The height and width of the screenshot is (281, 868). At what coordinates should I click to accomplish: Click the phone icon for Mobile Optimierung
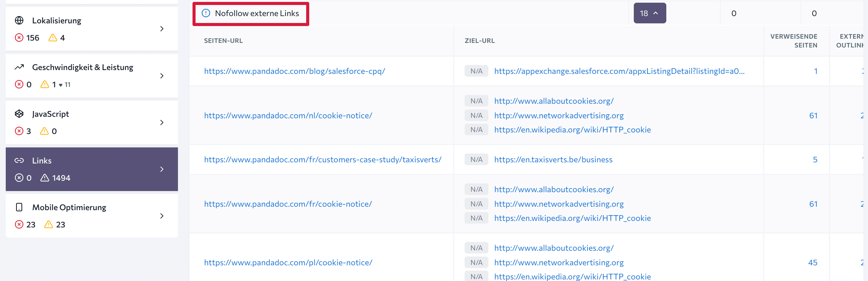coord(19,207)
